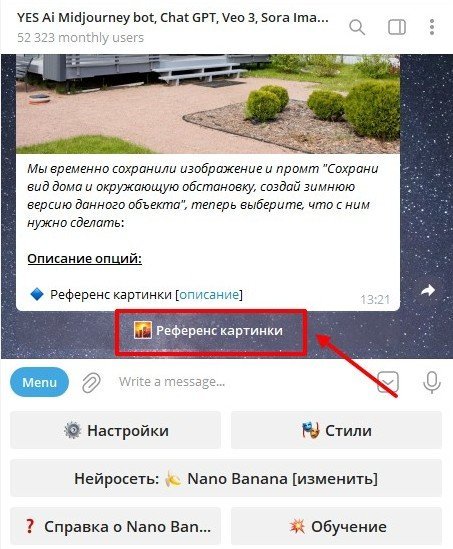Image resolution: width=453 pixels, height=549 pixels.
Task: Click the forward arrow beside the message
Action: pyautogui.click(x=428, y=290)
